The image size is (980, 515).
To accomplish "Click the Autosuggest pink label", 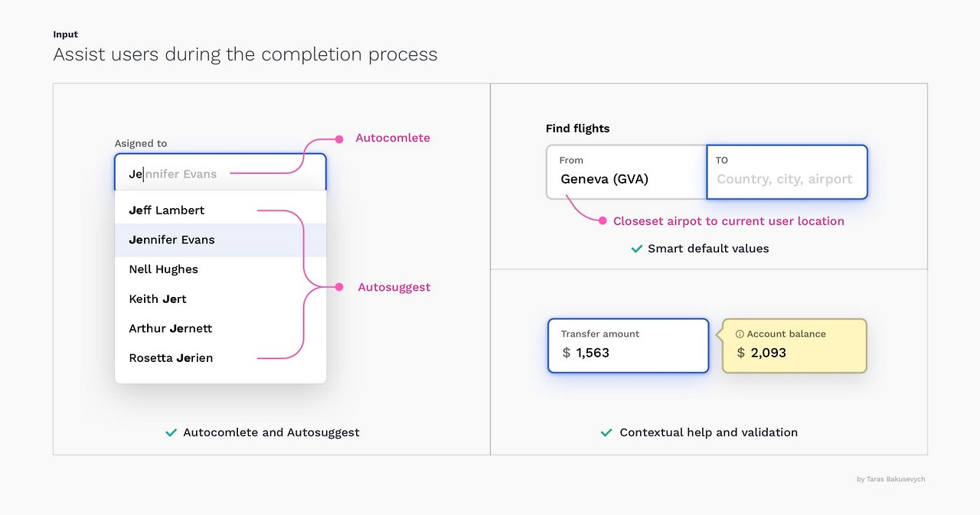I will [394, 287].
